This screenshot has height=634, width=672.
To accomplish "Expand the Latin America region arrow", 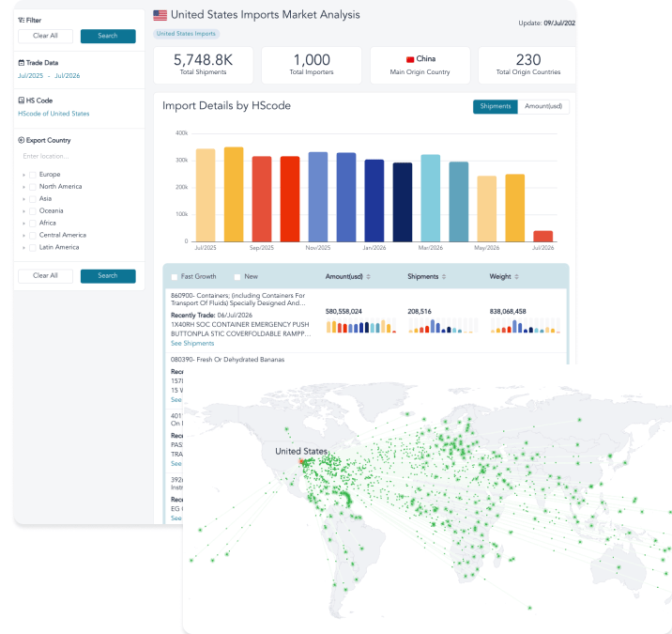I will click(x=23, y=248).
